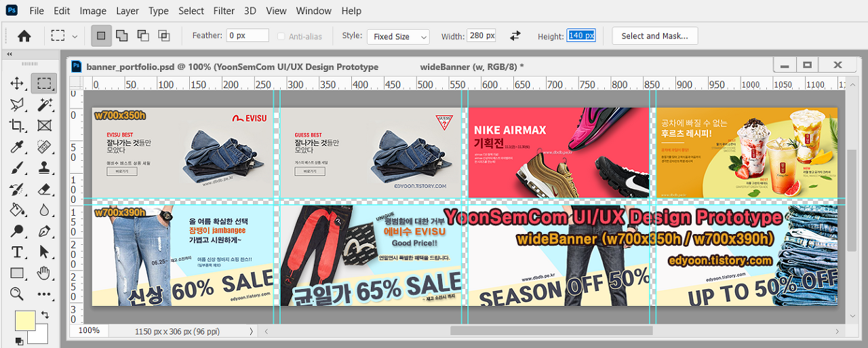The height and width of the screenshot is (348, 868).
Task: Click the NIKE AIRMAX banner thumbnail
Action: pyautogui.click(x=557, y=153)
